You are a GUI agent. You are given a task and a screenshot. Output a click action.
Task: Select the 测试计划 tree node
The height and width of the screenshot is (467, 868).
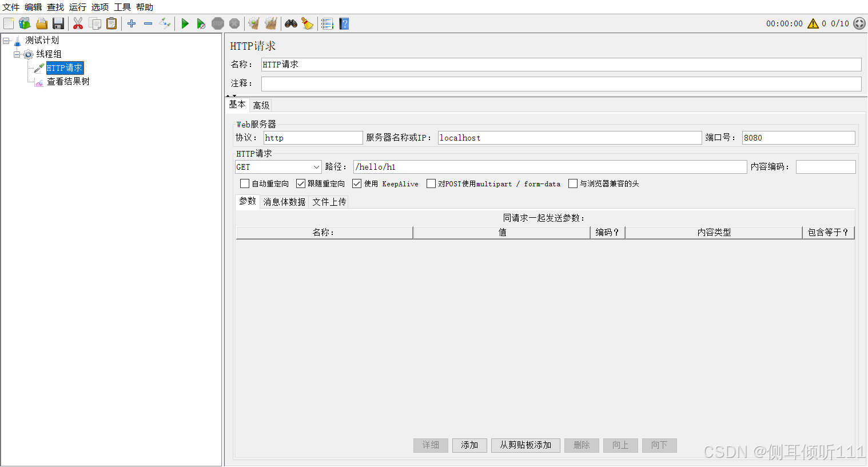coord(42,40)
